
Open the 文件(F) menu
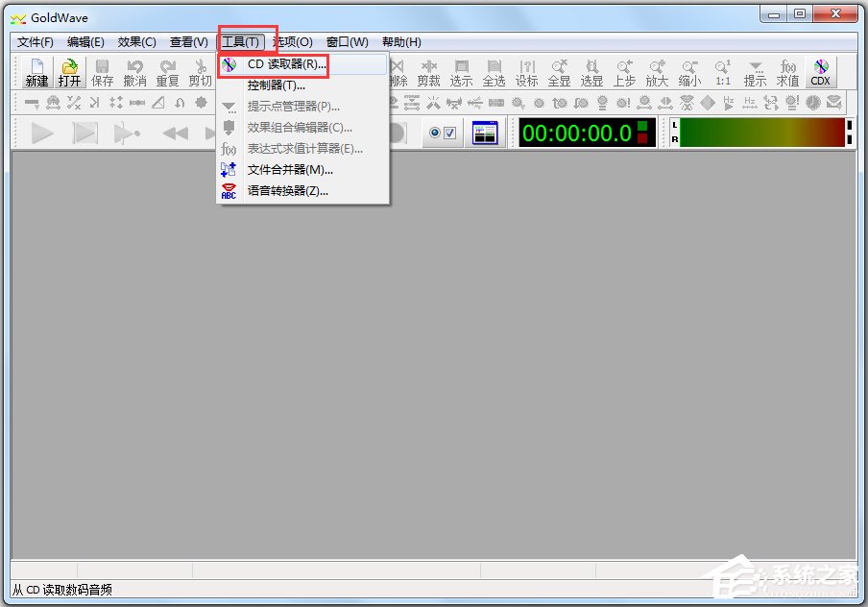pyautogui.click(x=36, y=42)
